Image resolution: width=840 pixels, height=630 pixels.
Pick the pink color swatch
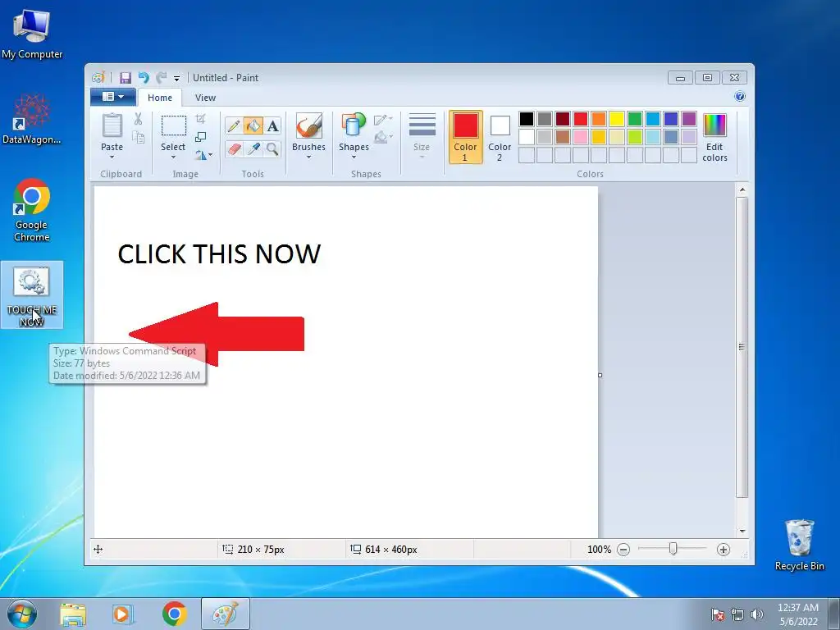581,137
